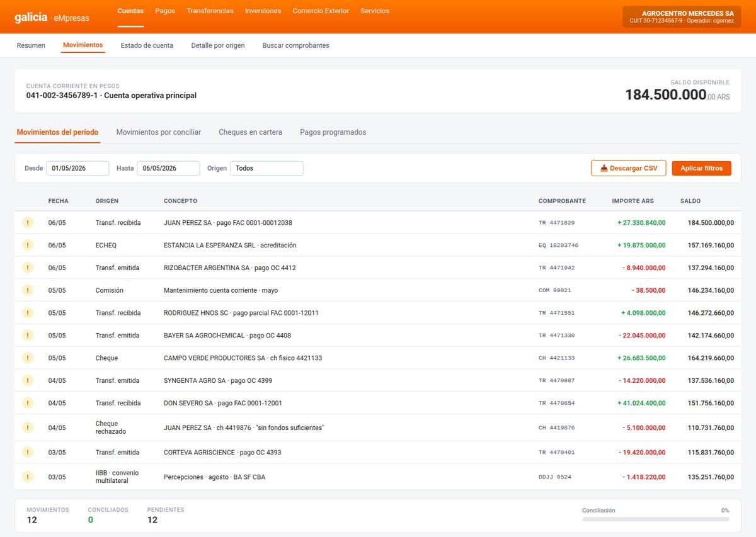Click the amount - 38.500,00
The height and width of the screenshot is (537, 756).
click(649, 290)
